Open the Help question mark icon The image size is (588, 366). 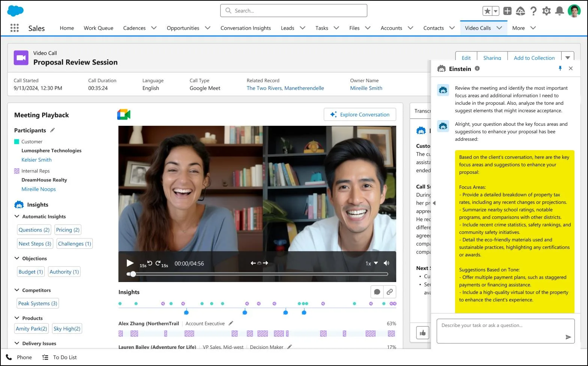pos(533,11)
